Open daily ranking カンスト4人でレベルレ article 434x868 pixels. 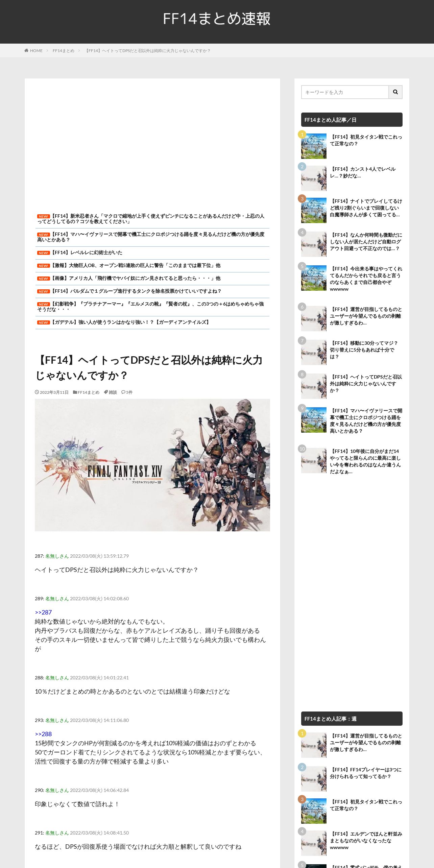[363, 172]
